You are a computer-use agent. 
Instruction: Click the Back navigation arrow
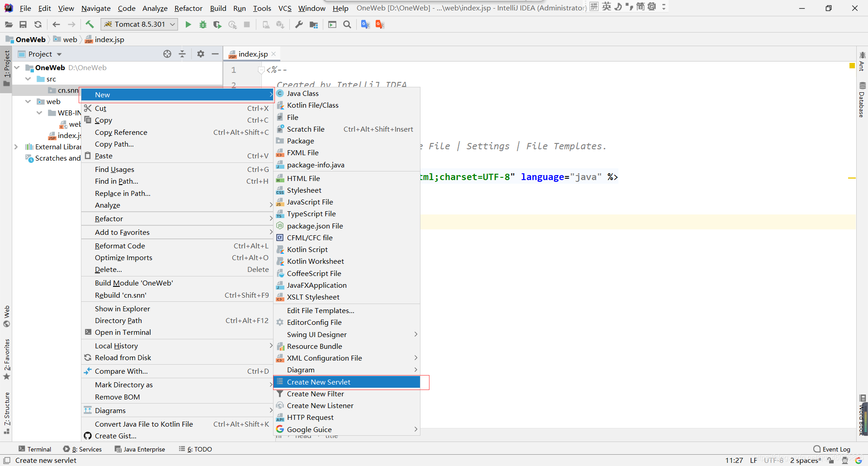pyautogui.click(x=56, y=24)
